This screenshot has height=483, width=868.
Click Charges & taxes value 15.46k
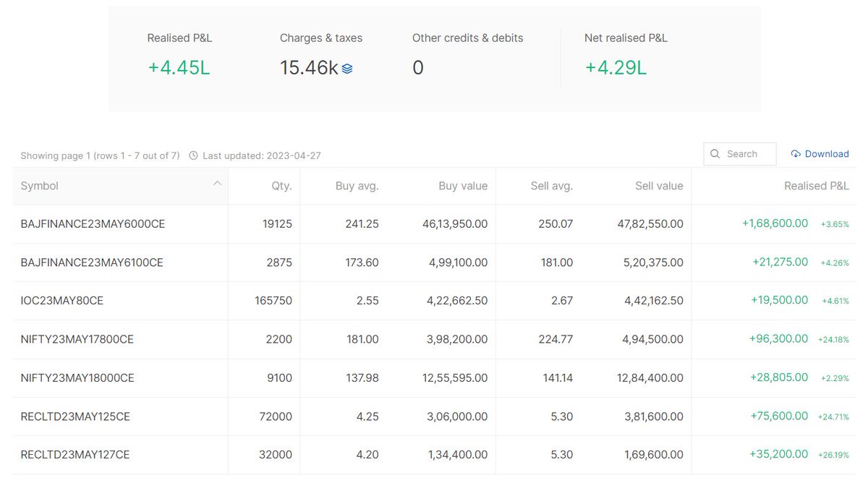(x=309, y=68)
